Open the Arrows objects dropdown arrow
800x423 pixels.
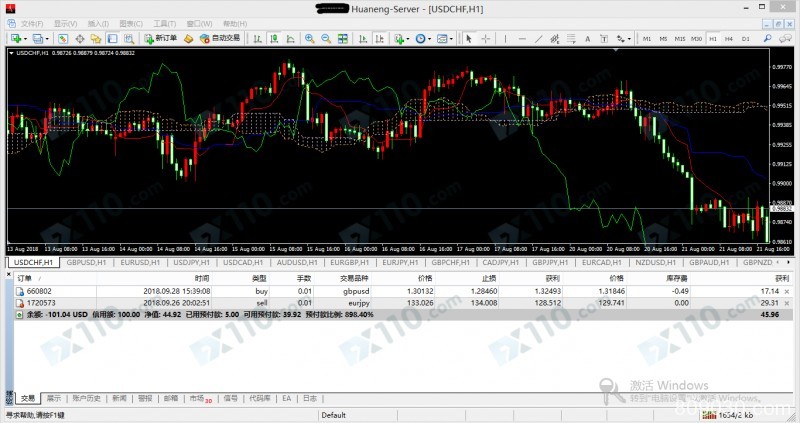(x=629, y=39)
